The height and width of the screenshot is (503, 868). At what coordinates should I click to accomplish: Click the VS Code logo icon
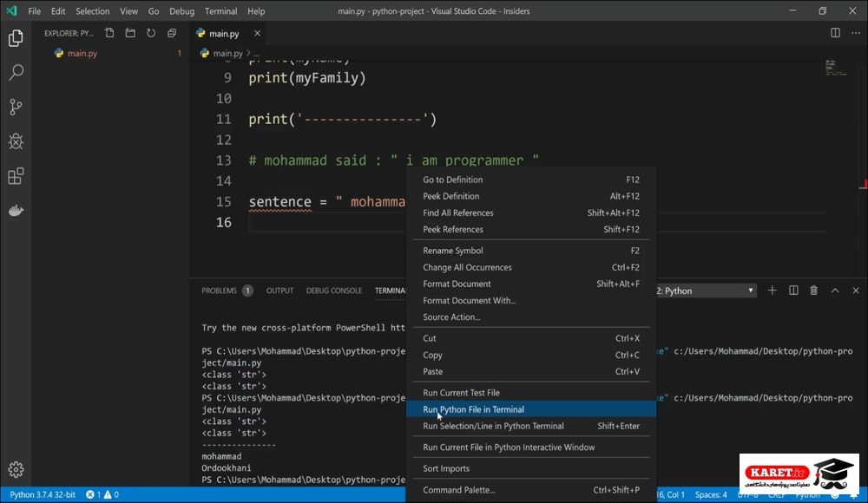pos(11,11)
